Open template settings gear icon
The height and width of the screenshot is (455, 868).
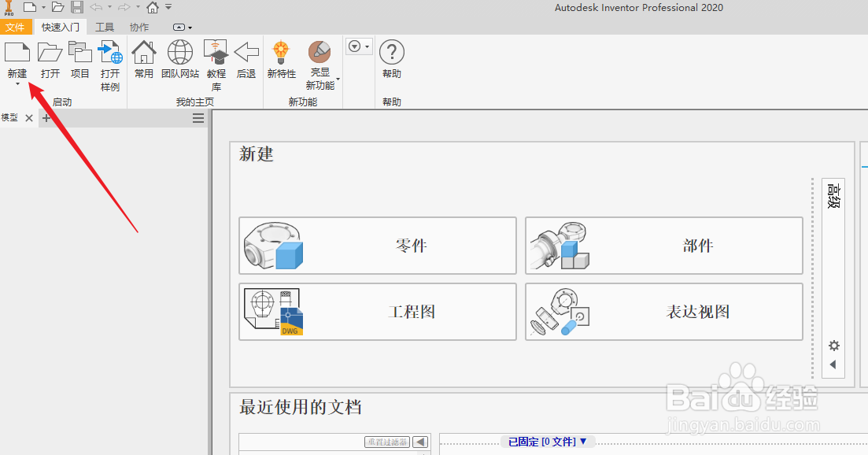[833, 346]
